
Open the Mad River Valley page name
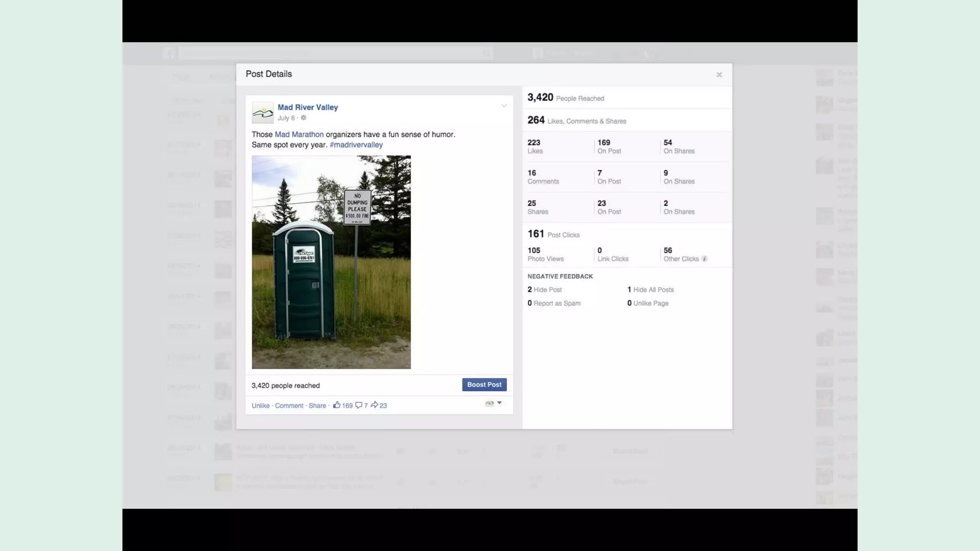(x=308, y=107)
